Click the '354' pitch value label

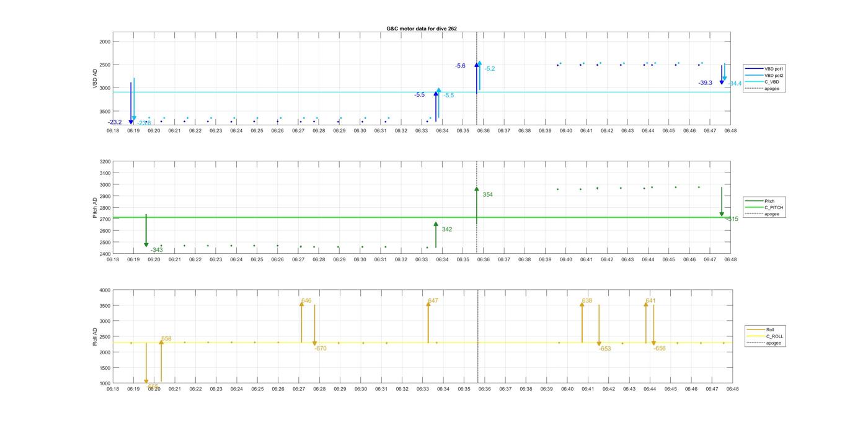click(488, 195)
